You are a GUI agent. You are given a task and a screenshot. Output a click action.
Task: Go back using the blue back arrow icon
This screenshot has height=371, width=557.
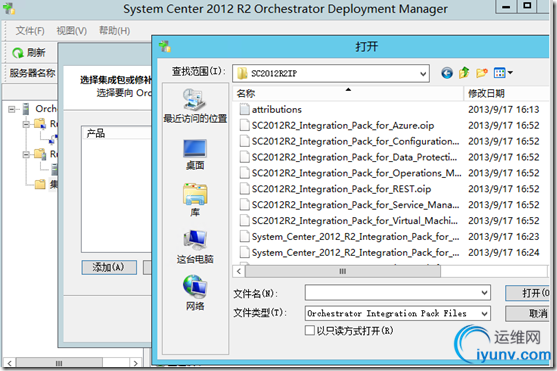pyautogui.click(x=447, y=73)
